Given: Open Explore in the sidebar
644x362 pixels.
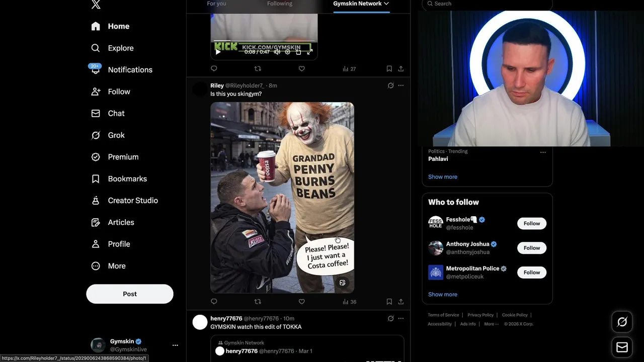Looking at the screenshot, I should [x=112, y=48].
